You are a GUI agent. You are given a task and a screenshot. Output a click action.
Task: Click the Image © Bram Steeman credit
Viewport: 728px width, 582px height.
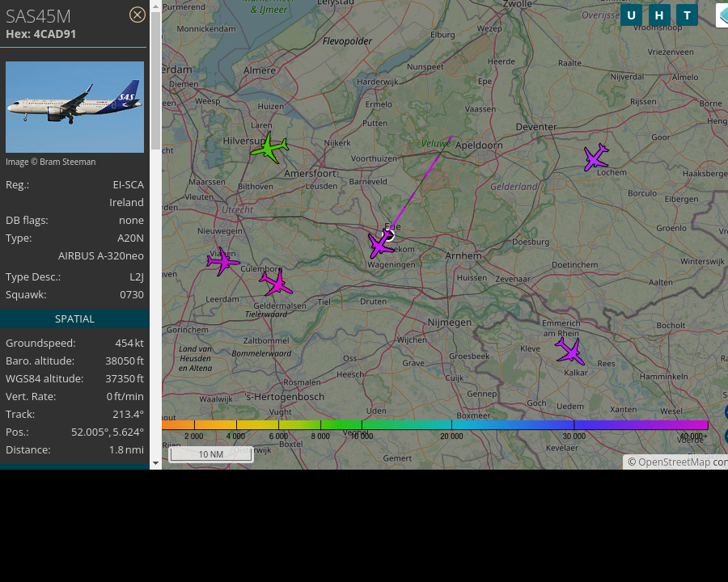pyautogui.click(x=51, y=162)
